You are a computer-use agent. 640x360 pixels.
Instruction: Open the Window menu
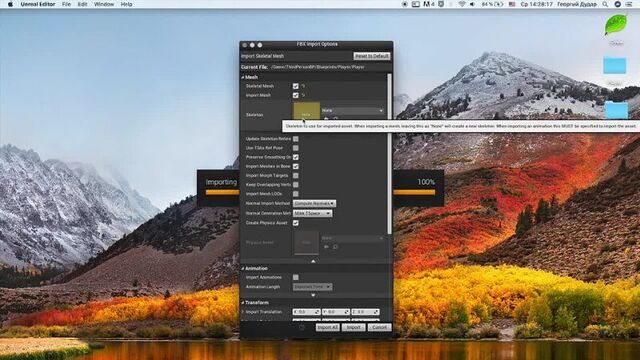point(104,4)
